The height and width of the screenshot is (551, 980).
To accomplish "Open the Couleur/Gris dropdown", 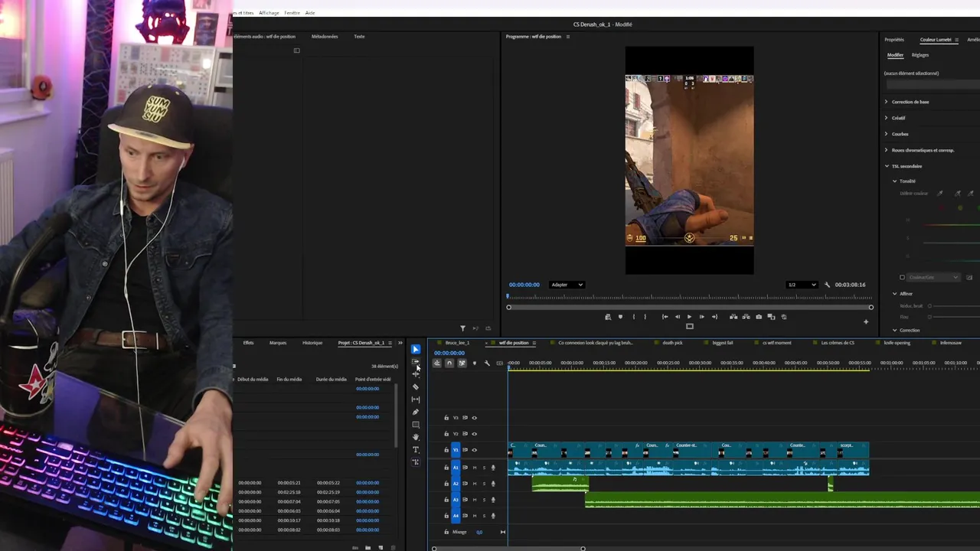I will (x=934, y=277).
